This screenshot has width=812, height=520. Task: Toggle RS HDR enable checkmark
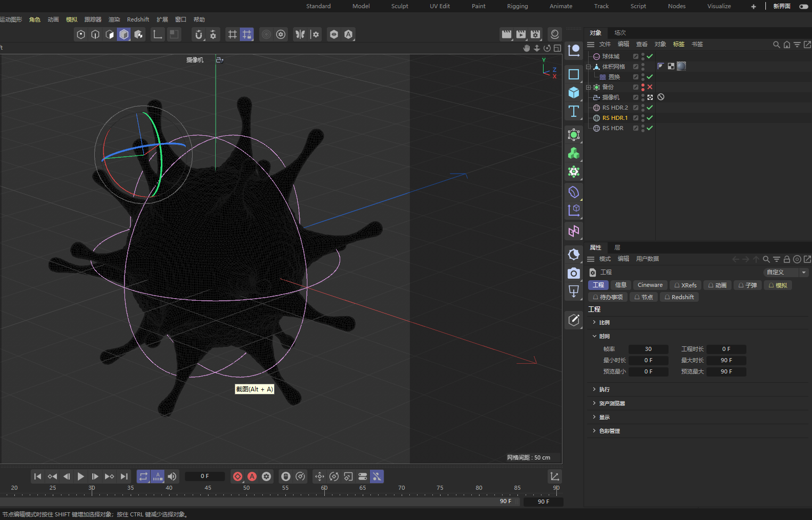pos(650,128)
